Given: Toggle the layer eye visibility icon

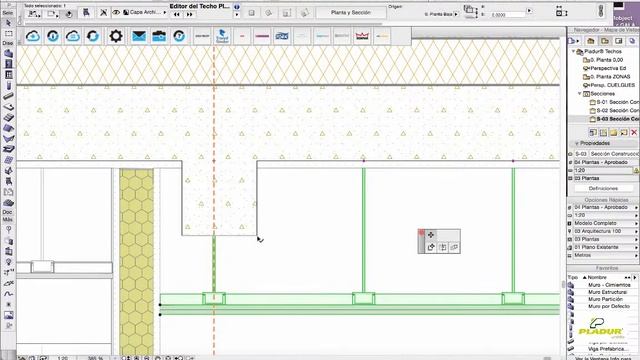Looking at the screenshot, I should point(116,13).
